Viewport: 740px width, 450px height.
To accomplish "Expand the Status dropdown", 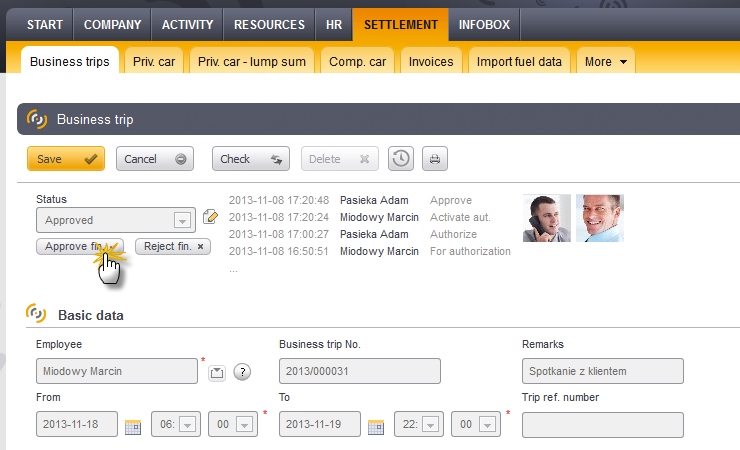I will 182,220.
